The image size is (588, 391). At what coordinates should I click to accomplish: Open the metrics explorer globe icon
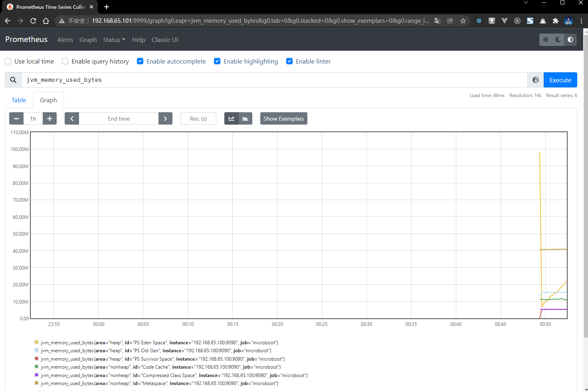point(536,80)
